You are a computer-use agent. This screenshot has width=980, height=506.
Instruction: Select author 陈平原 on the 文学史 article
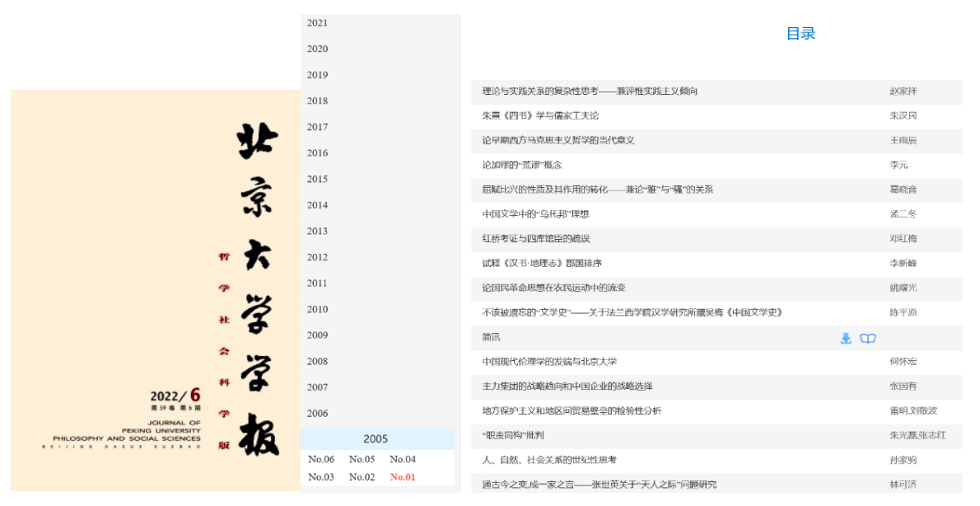(903, 312)
